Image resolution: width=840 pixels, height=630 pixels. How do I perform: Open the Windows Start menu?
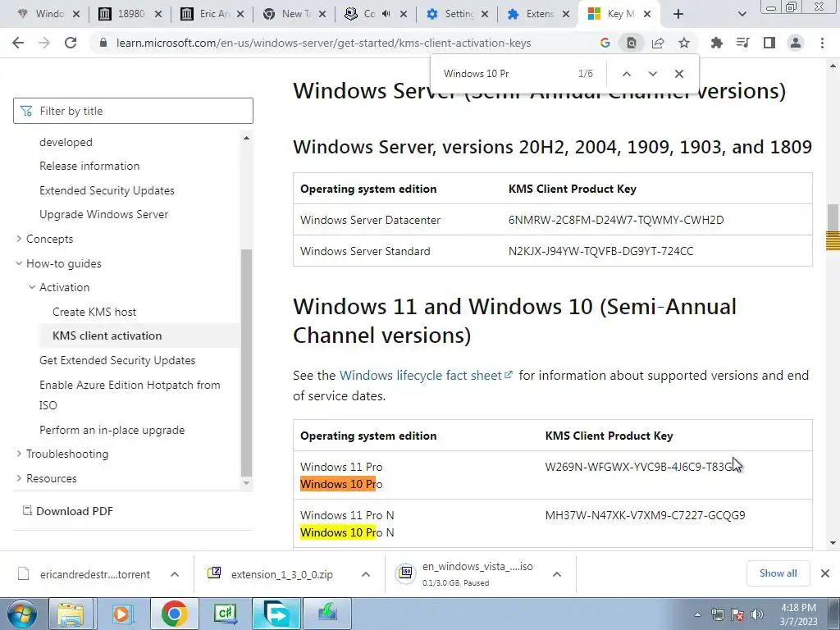click(x=21, y=614)
